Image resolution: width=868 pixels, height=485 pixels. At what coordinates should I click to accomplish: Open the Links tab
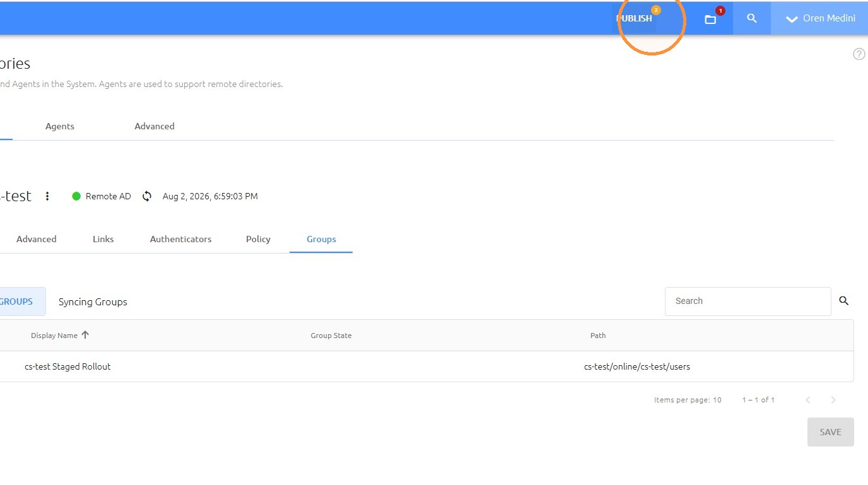click(103, 239)
